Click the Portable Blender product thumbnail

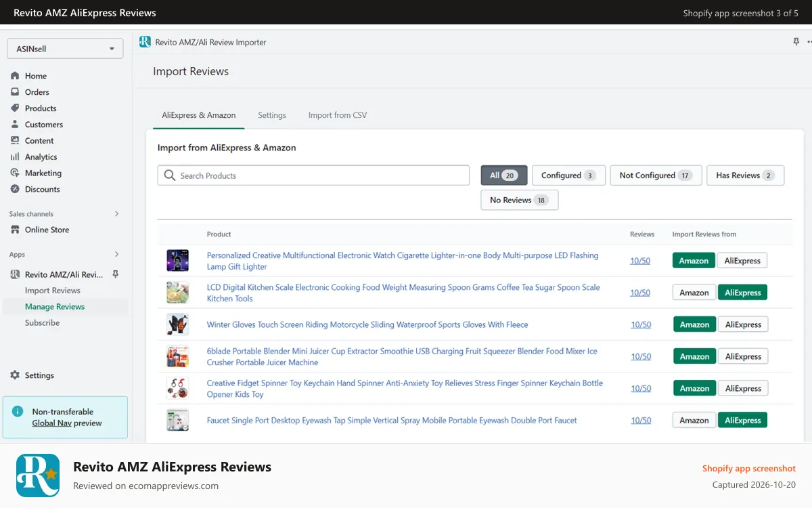pos(177,356)
